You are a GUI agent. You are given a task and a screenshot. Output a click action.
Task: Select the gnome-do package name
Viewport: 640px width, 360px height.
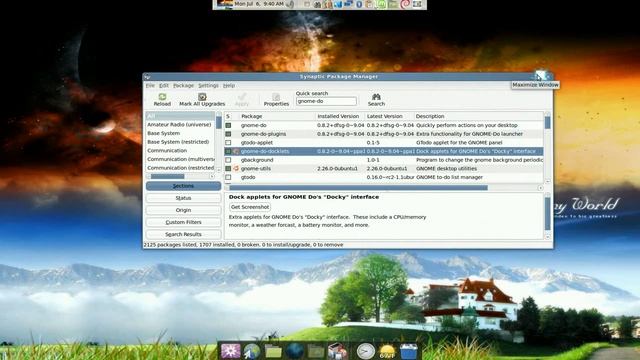point(253,125)
